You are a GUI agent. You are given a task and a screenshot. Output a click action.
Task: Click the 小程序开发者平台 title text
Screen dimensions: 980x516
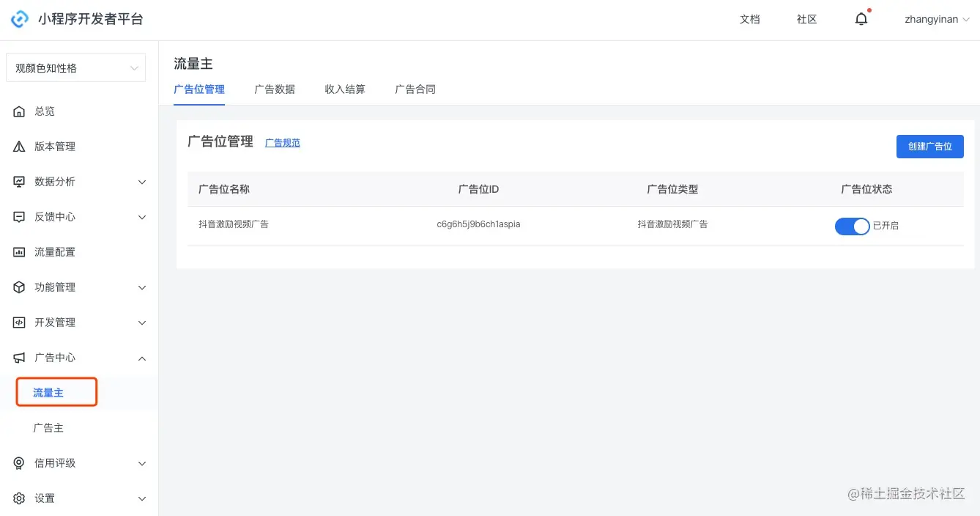91,20
